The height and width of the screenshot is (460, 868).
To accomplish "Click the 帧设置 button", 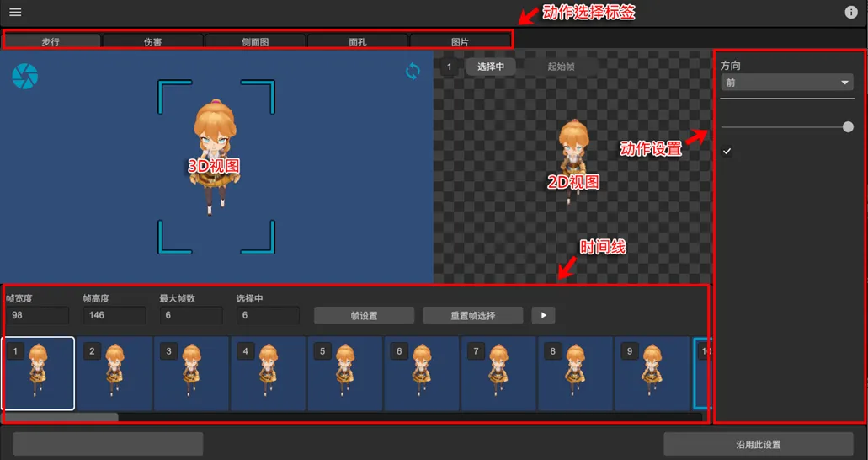I will tap(364, 315).
